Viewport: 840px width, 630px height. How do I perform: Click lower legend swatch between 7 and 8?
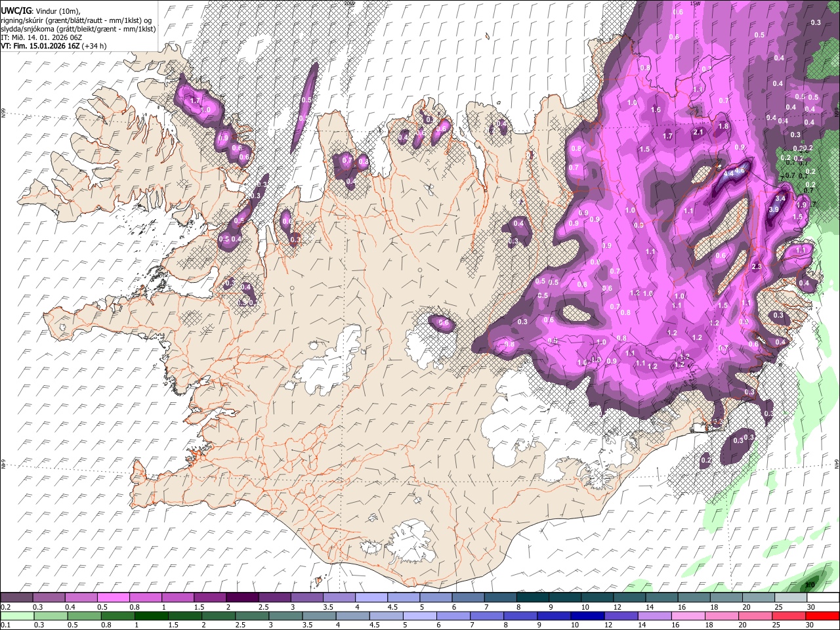point(487,616)
